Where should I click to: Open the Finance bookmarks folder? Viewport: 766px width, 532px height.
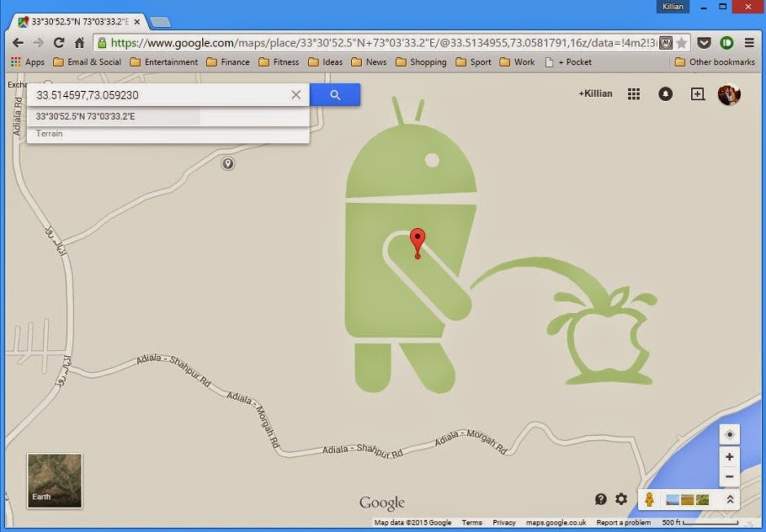[228, 62]
